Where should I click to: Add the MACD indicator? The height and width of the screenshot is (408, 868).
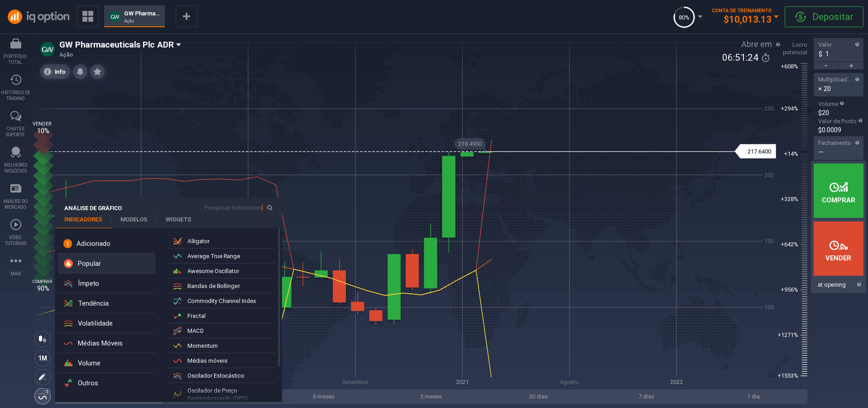pyautogui.click(x=222, y=331)
